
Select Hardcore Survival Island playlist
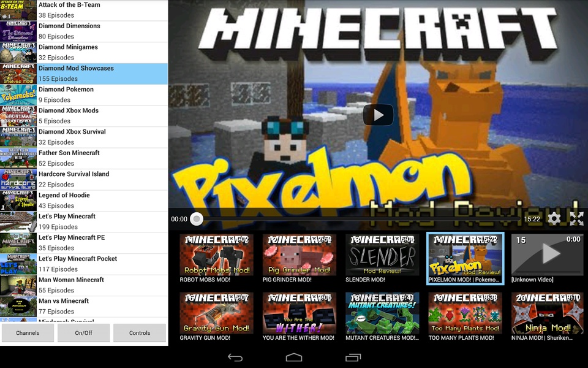[84, 179]
